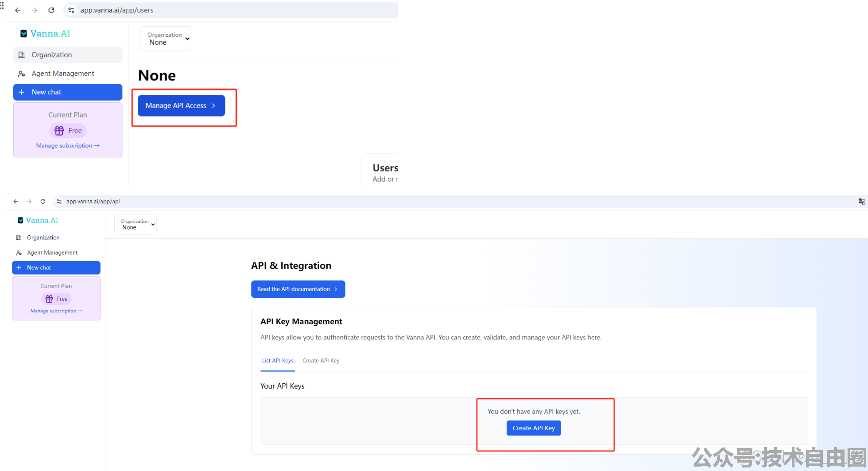Viewport: 868px width, 471px height.
Task: Click the chevron on Manage API Access
Action: (213, 105)
